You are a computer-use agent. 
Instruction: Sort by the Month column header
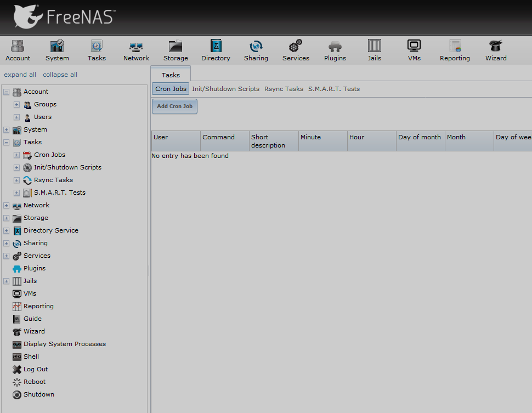tap(469, 141)
